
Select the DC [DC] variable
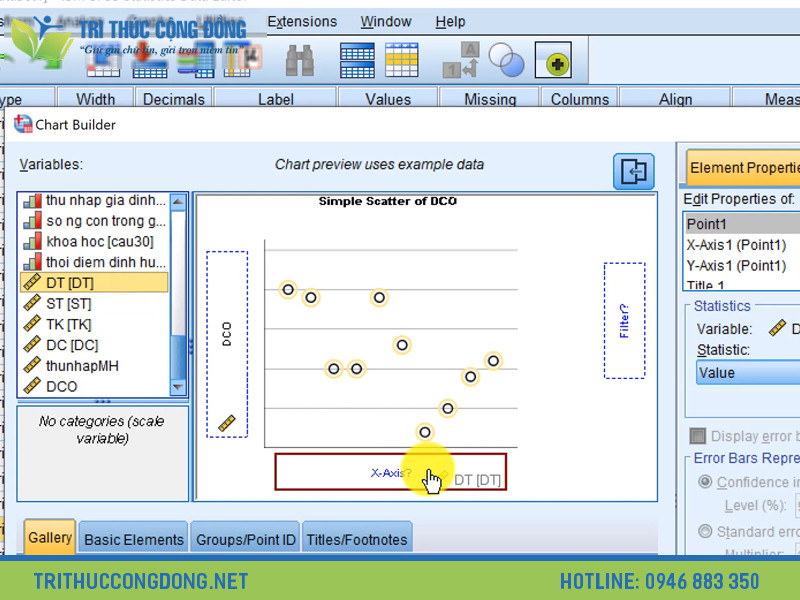pyautogui.click(x=95, y=345)
